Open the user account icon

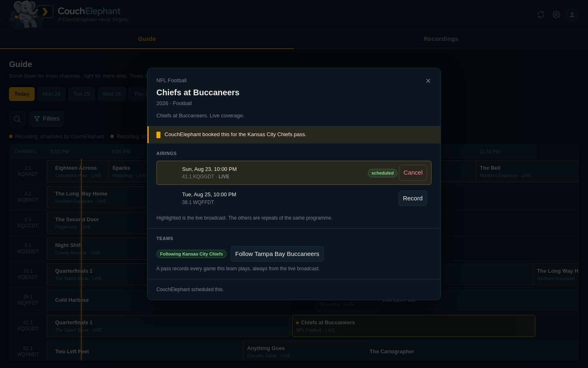tap(572, 15)
